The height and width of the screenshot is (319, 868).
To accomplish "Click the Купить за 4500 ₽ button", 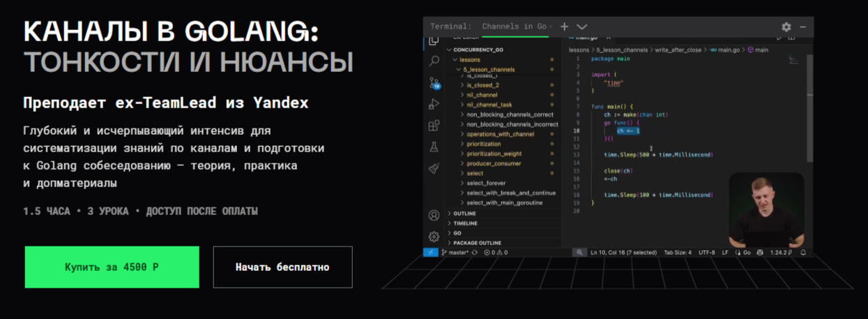I will tap(112, 267).
